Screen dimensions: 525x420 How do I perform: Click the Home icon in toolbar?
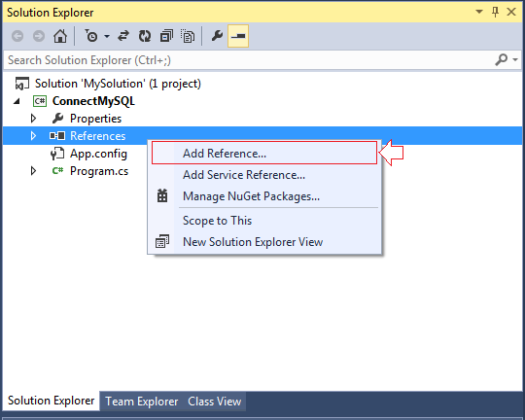[60, 36]
